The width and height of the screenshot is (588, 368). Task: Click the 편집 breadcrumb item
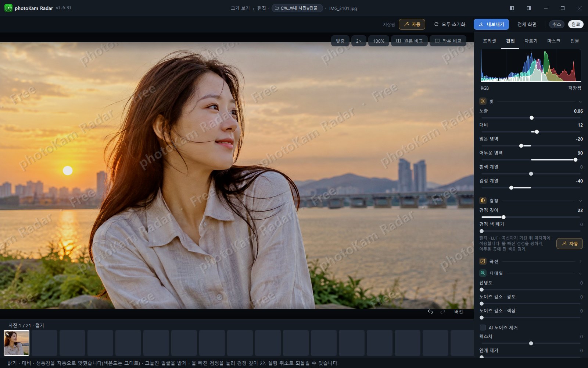point(261,8)
